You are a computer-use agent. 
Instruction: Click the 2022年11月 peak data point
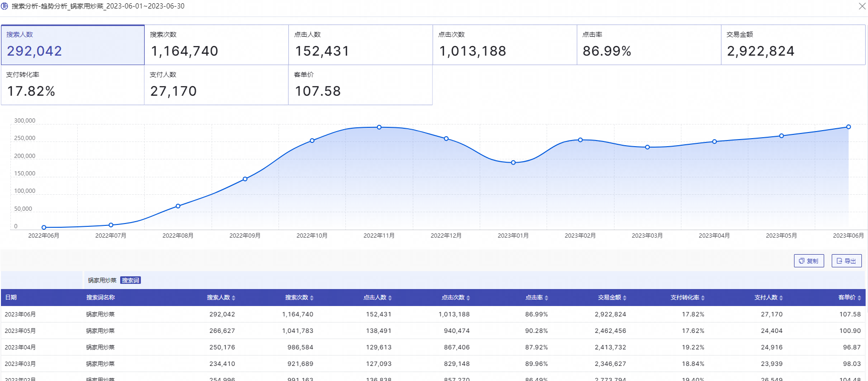pyautogui.click(x=379, y=127)
